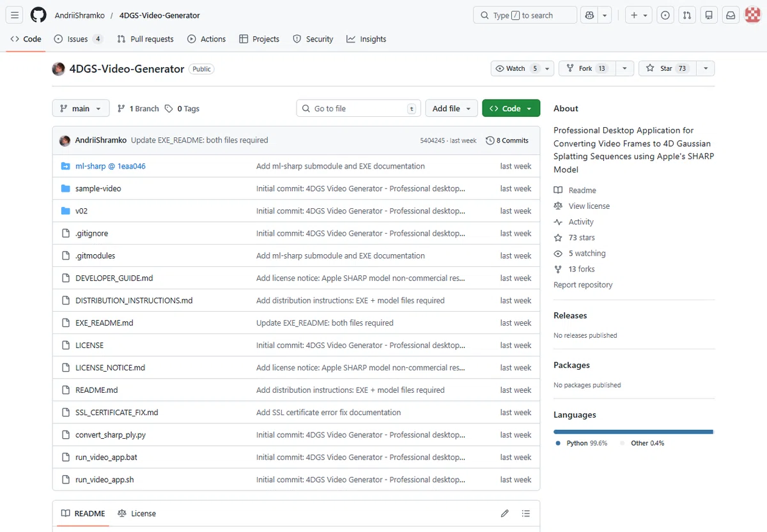This screenshot has height=532, width=767.
Task: Click the file icon beside DEVELOPER_GUIDE.md
Action: tap(65, 278)
